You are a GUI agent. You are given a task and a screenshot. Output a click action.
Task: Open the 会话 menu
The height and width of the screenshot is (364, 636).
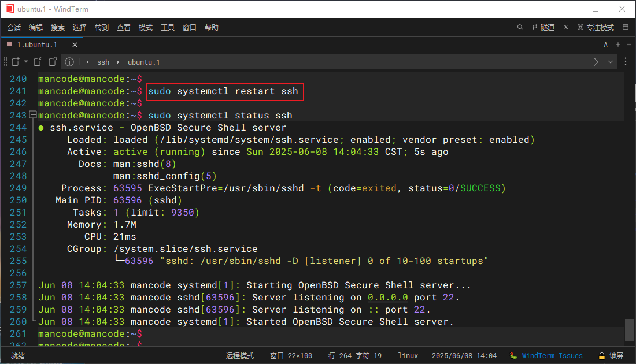(14, 27)
